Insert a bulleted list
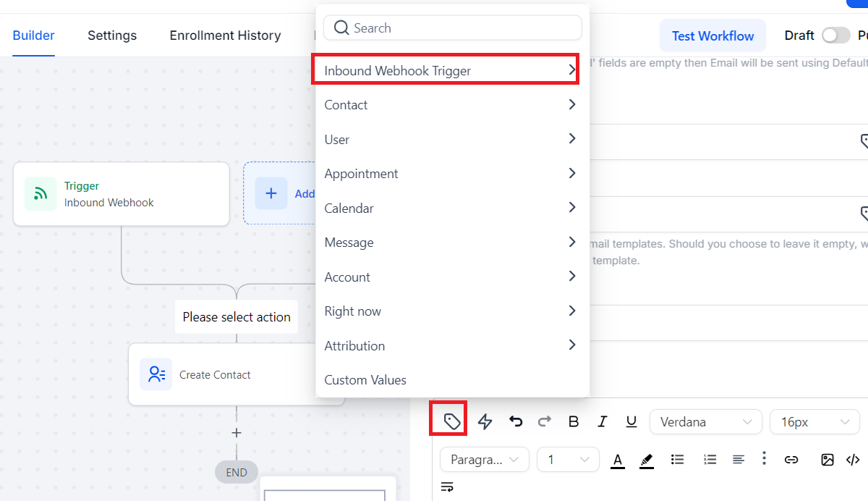The image size is (868, 501). [x=677, y=460]
